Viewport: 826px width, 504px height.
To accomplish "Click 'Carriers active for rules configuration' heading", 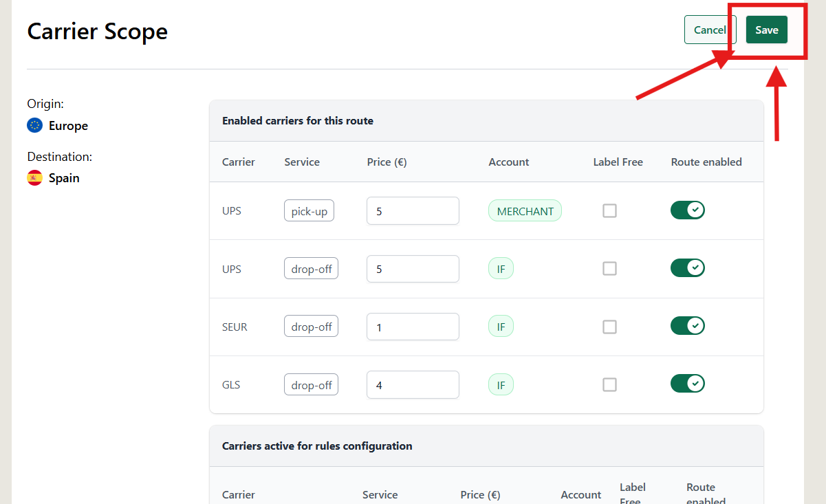I will coord(317,446).
